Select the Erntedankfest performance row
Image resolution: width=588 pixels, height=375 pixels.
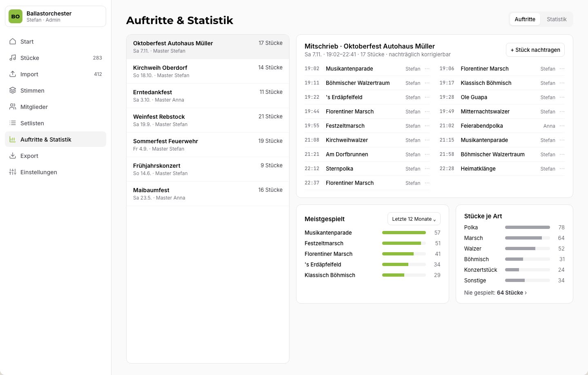point(208,96)
